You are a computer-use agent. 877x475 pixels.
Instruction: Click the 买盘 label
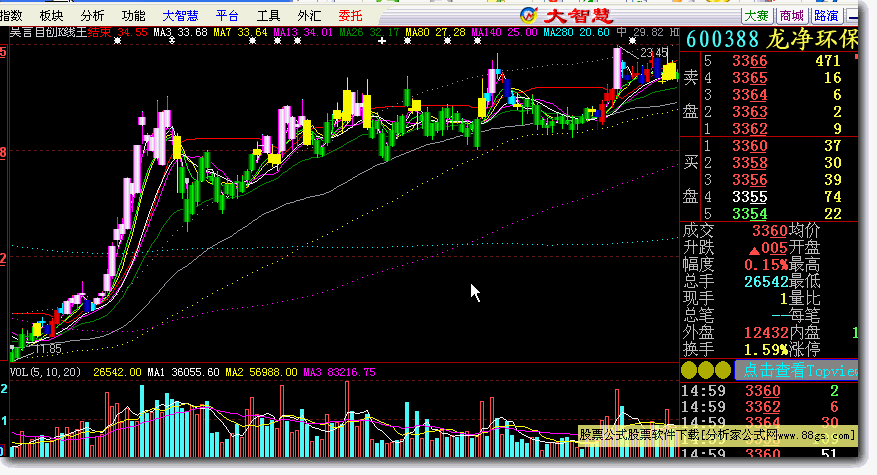click(691, 180)
